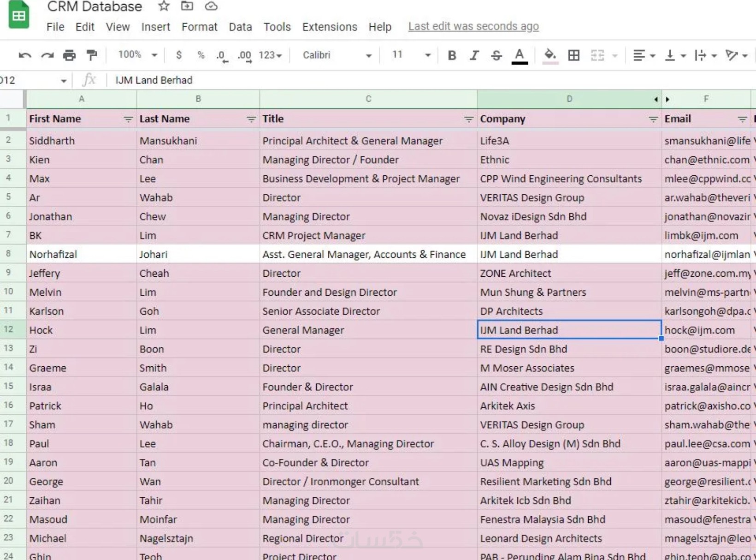Open the borders menu
The width and height of the screenshot is (756, 560).
(x=574, y=55)
